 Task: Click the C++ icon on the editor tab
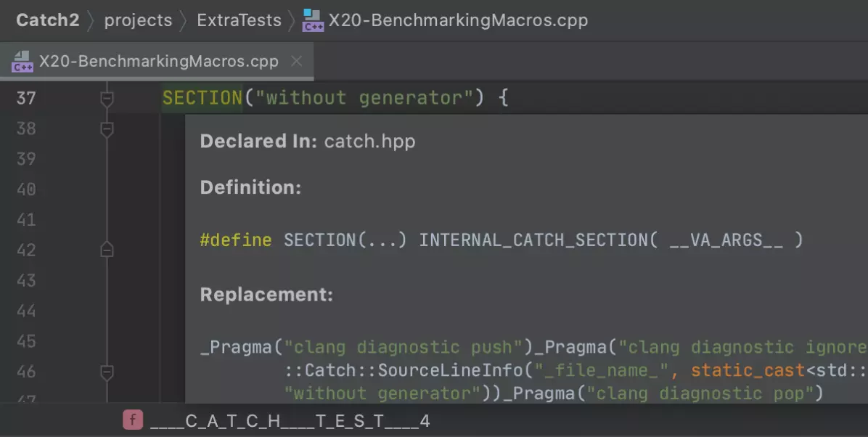[22, 62]
